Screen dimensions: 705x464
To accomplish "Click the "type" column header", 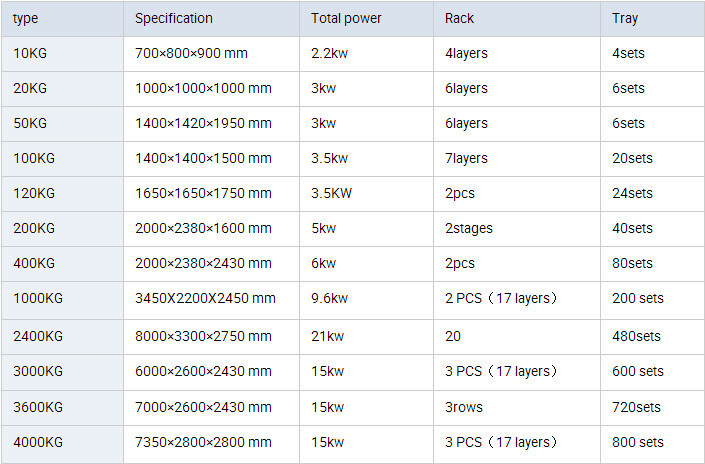I will point(26,18).
